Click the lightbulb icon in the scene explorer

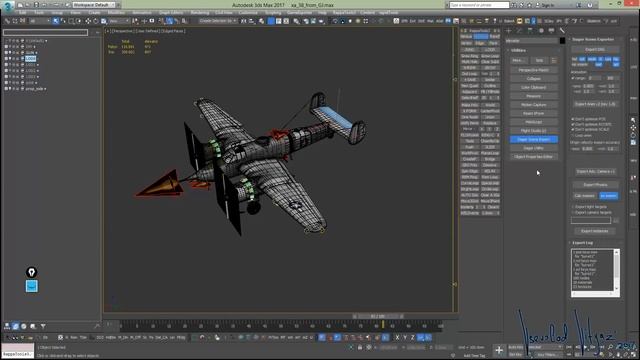click(x=31, y=272)
